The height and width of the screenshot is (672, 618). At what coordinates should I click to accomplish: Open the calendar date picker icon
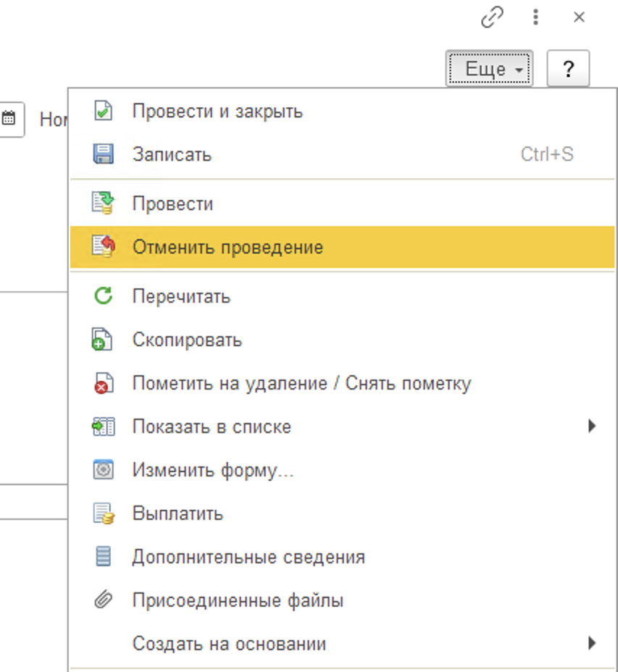click(9, 118)
